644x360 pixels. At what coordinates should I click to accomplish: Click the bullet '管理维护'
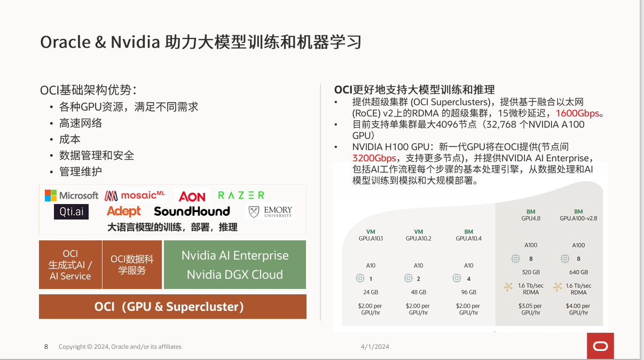(81, 171)
